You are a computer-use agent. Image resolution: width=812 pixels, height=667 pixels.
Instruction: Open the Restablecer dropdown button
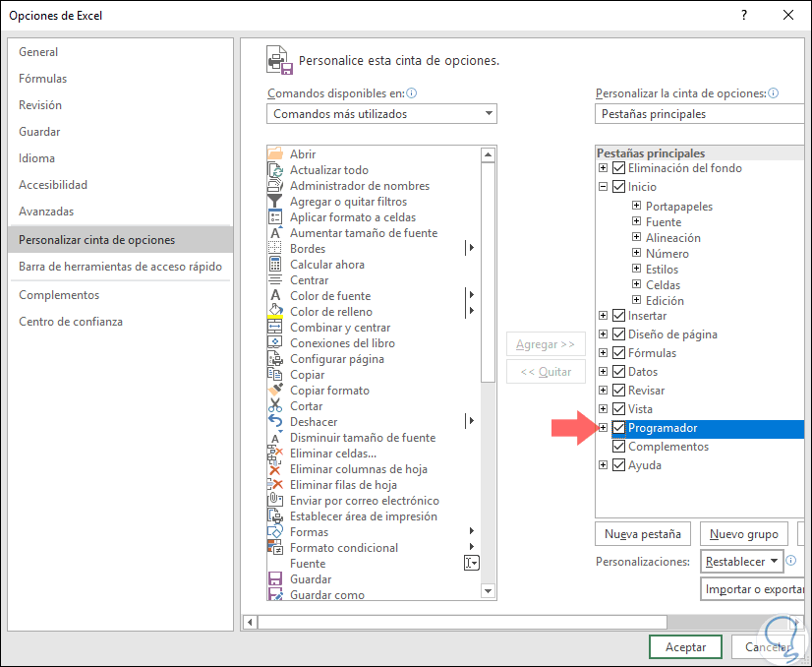pyautogui.click(x=741, y=562)
